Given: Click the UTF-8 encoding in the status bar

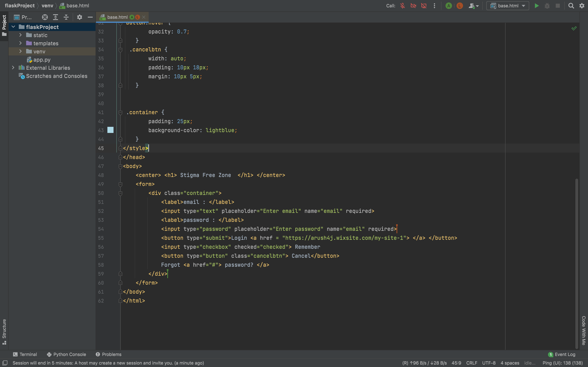Looking at the screenshot, I should tap(489, 363).
